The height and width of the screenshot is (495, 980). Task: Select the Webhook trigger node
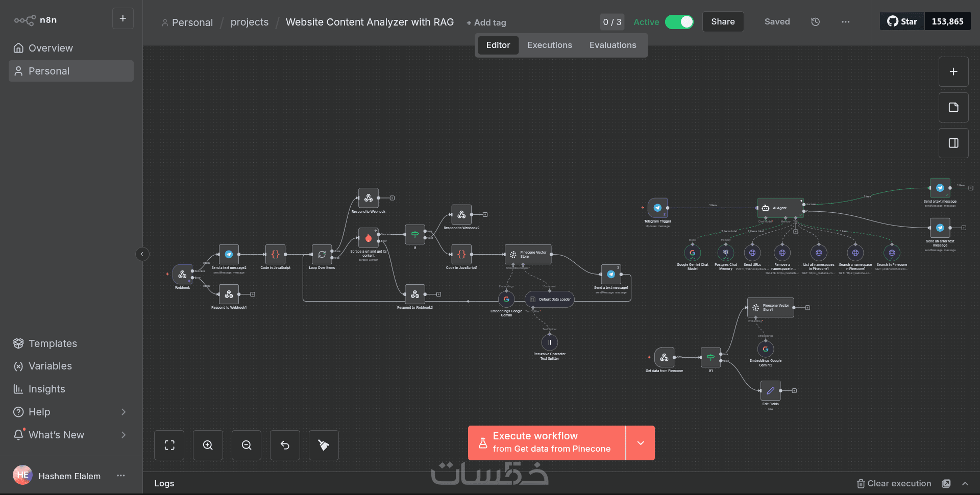pos(182,275)
